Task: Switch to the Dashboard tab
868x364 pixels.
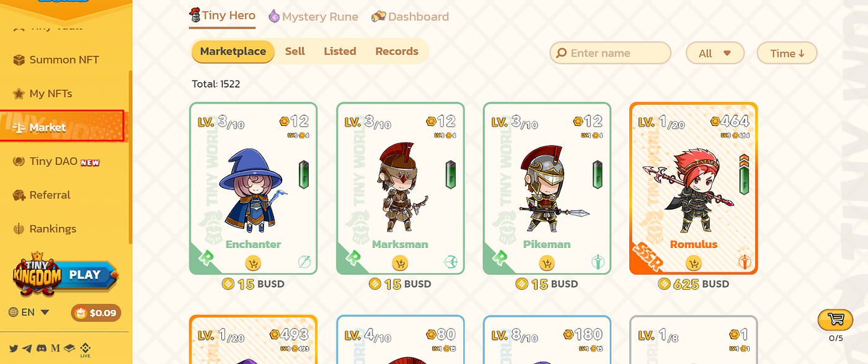Action: tap(410, 17)
